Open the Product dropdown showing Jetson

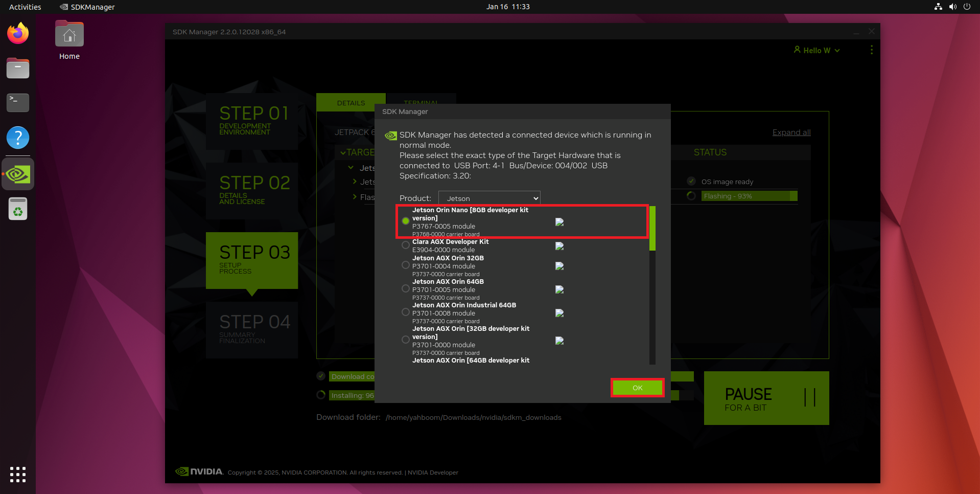(x=489, y=198)
